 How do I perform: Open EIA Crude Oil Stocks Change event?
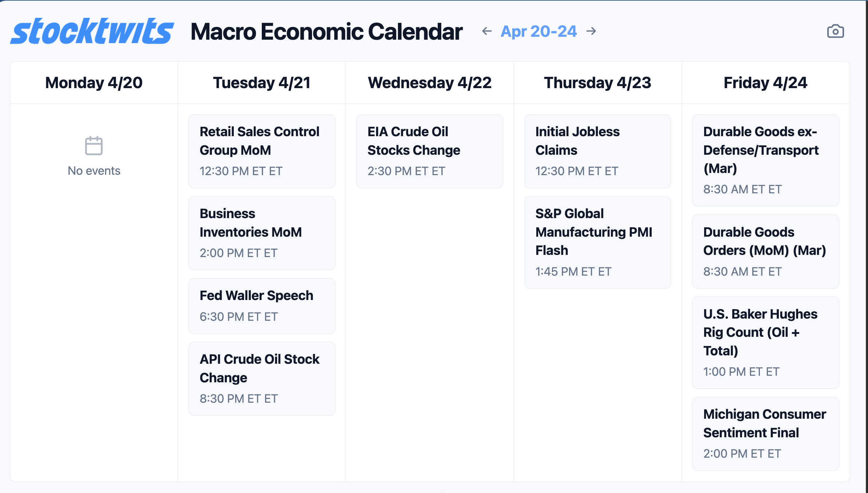point(430,151)
